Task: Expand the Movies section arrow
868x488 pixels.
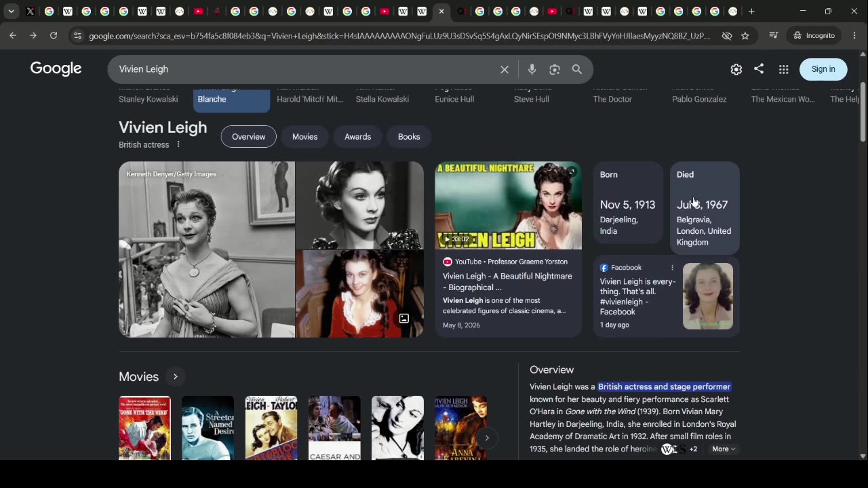Action: 175,377
